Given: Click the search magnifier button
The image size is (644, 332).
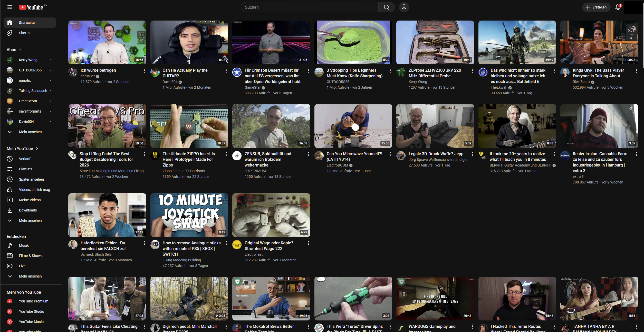Looking at the screenshot, I should tap(386, 7).
